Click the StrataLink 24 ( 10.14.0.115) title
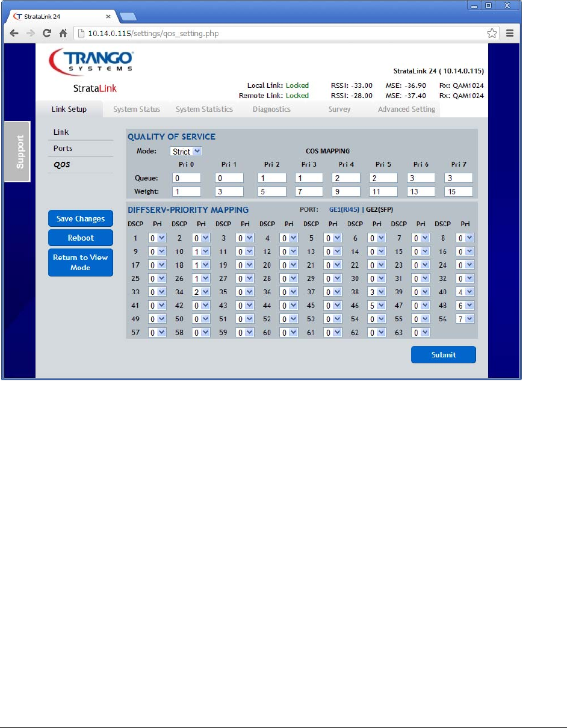 tap(438, 71)
